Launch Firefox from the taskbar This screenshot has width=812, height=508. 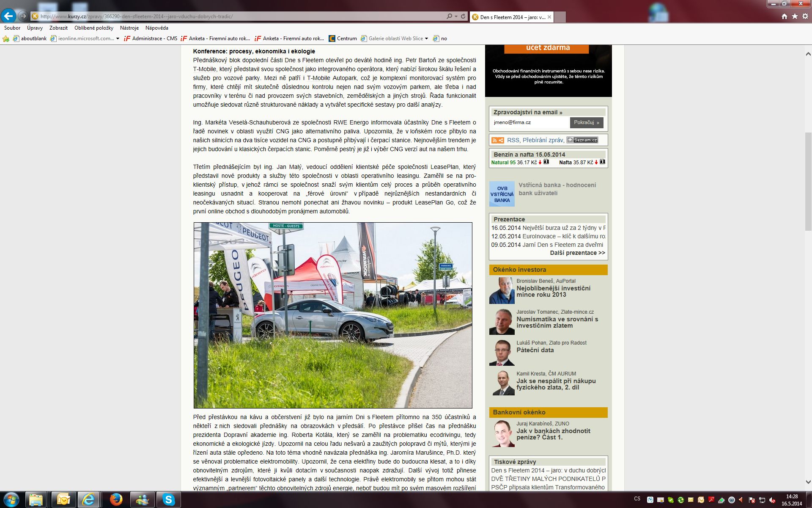116,500
